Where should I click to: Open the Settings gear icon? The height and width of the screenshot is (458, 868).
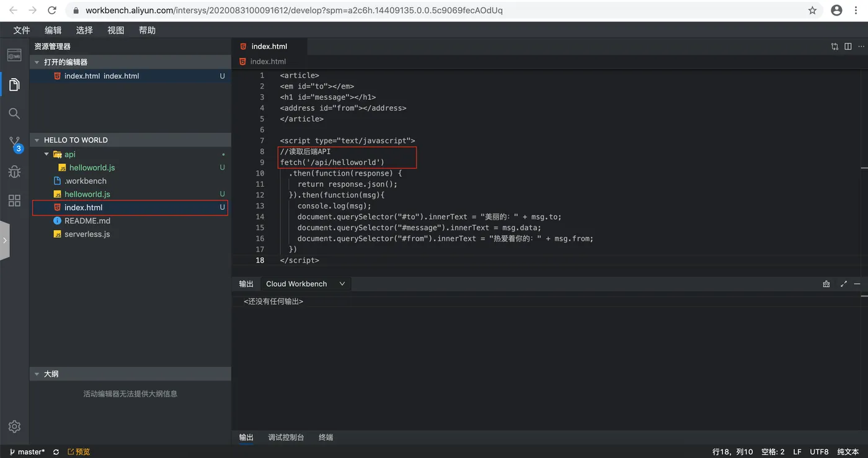[14, 427]
